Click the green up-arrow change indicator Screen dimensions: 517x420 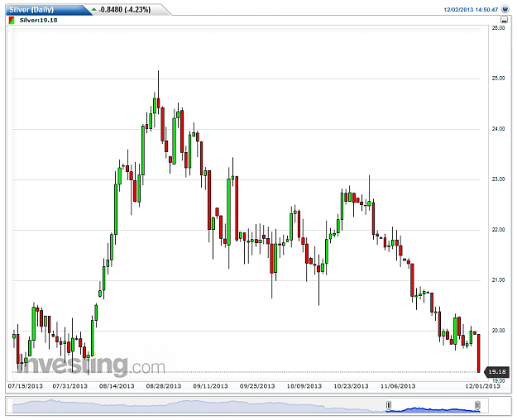point(94,10)
